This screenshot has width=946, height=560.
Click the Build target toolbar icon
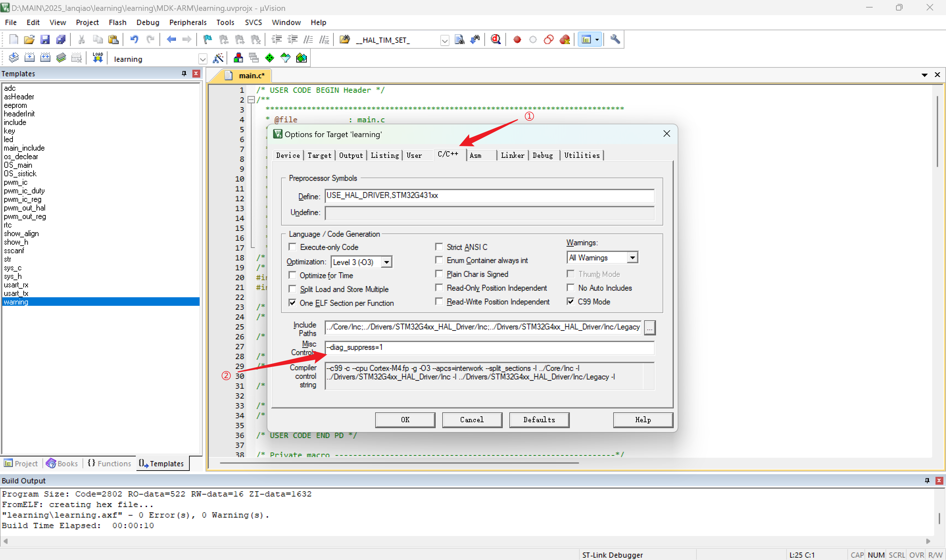click(x=30, y=58)
